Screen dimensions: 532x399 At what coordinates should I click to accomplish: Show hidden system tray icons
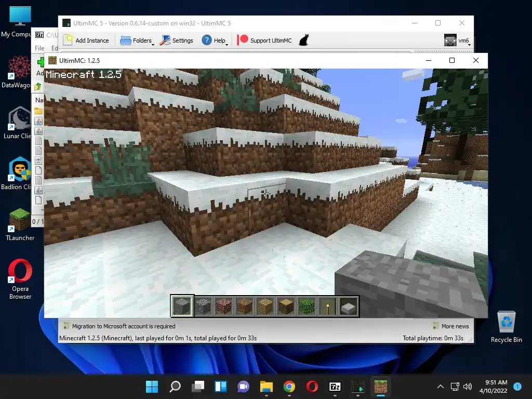[x=441, y=387]
